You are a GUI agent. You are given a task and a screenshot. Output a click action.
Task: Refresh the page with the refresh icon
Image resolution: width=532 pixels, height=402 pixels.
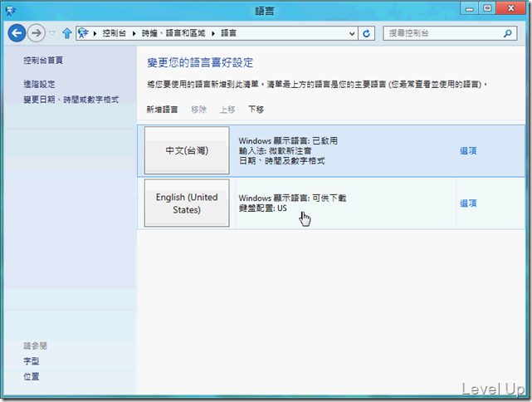pyautogui.click(x=367, y=33)
